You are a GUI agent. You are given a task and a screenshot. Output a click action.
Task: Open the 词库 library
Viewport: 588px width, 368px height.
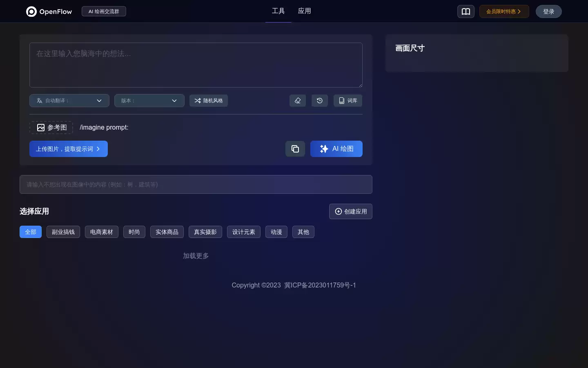348,101
